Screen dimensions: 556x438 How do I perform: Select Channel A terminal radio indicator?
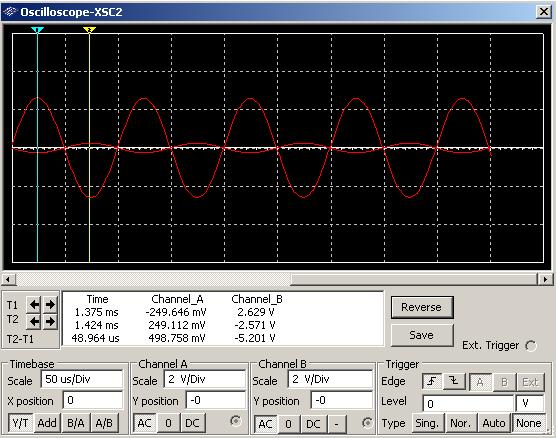(x=235, y=421)
